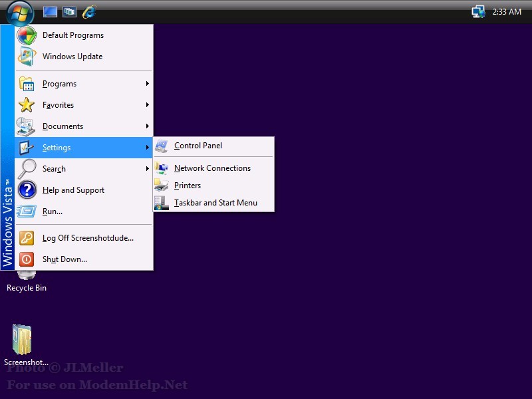
Task: Choose Log Off Screenshotdude...
Action: tap(84, 238)
